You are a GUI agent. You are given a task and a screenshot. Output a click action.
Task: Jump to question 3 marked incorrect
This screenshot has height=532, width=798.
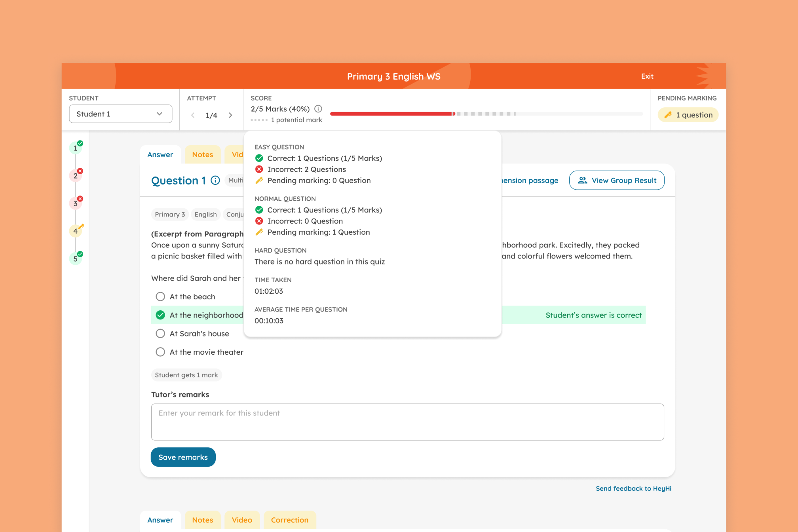point(76,203)
